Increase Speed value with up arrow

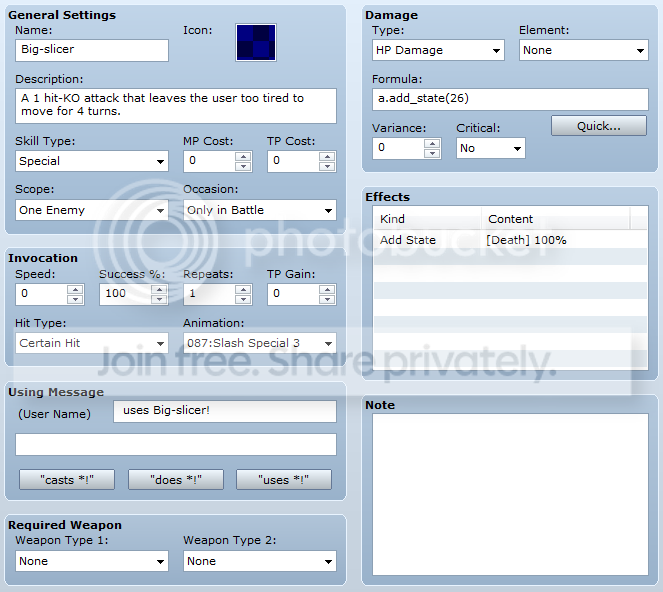click(x=75, y=289)
